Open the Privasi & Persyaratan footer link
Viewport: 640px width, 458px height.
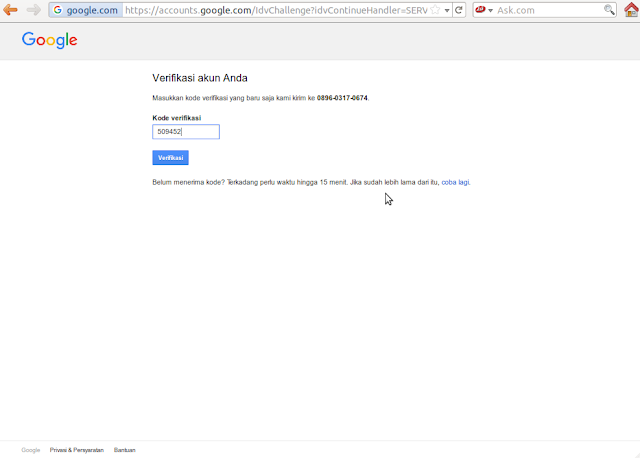[77, 450]
